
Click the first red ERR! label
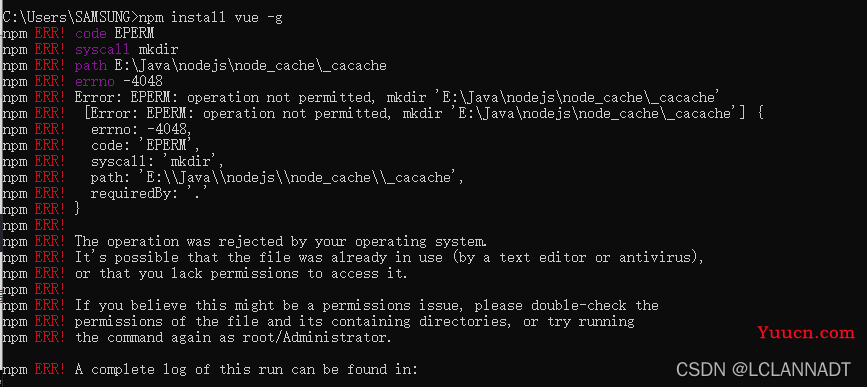[x=50, y=34]
